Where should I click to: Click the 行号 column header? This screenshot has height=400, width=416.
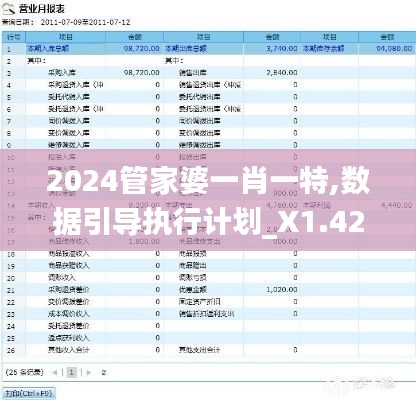[14, 37]
